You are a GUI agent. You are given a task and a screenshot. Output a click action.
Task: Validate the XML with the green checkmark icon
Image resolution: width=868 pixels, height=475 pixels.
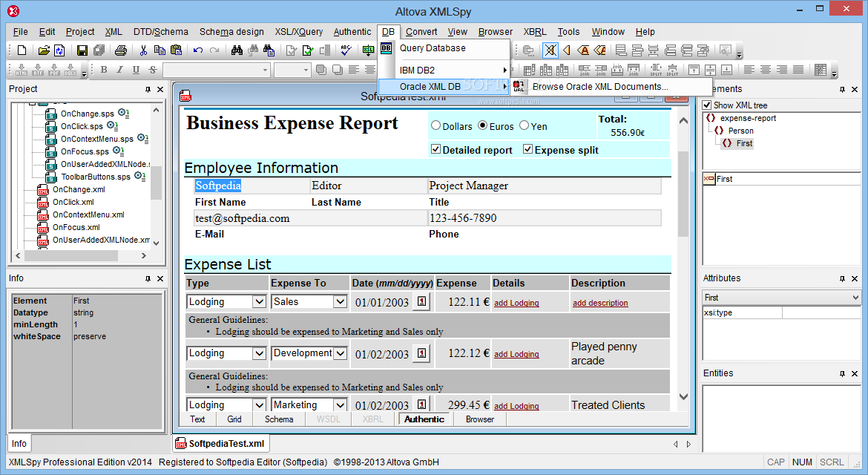[x=308, y=50]
